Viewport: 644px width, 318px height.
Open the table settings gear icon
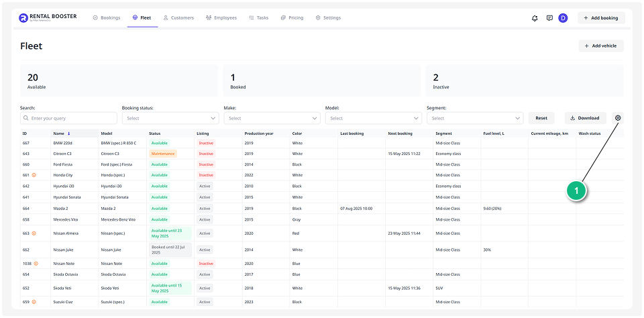point(618,118)
